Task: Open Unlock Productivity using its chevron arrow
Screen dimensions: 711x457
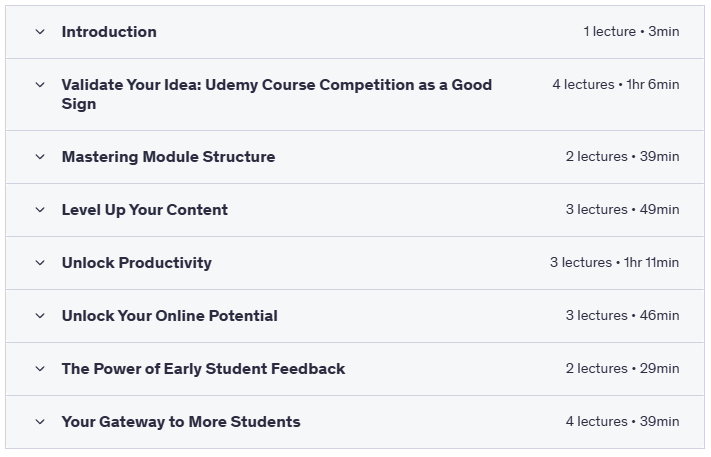Action: [x=40, y=263]
